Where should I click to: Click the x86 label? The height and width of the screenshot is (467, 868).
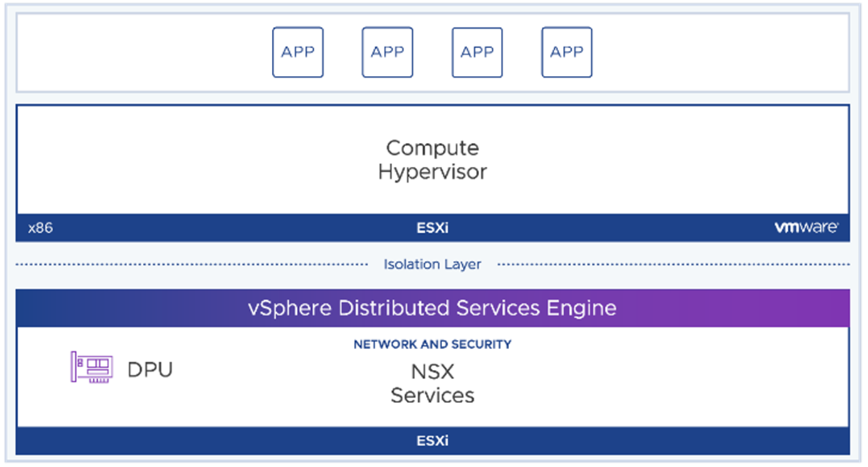(x=40, y=228)
